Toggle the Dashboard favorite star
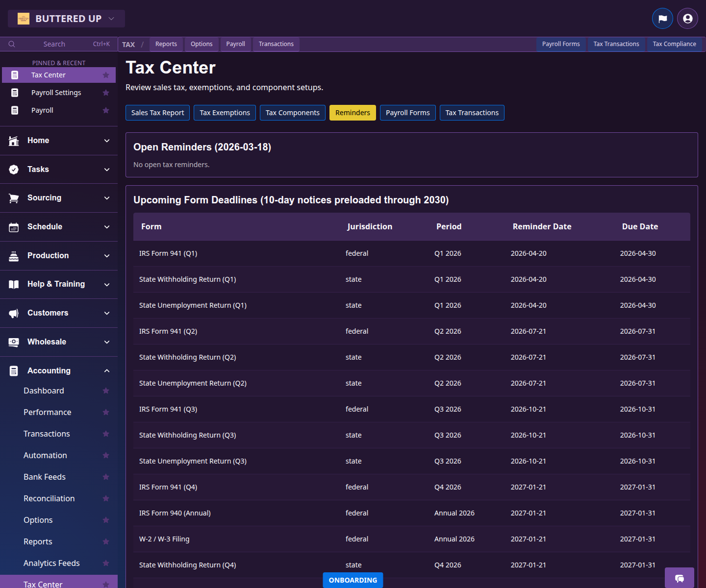 click(x=106, y=391)
